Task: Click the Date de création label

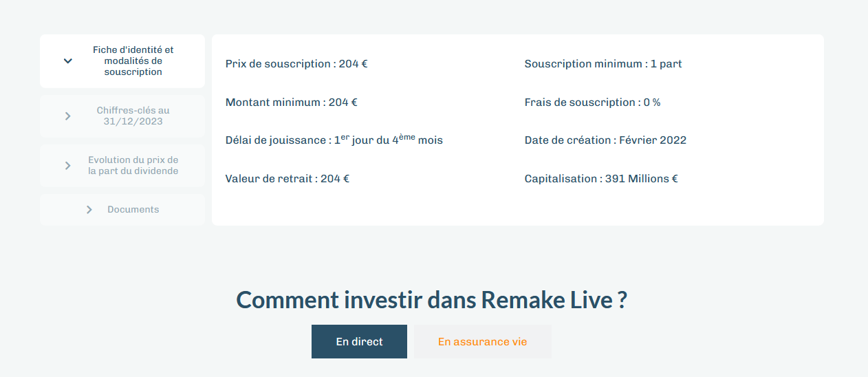Action: [568, 140]
